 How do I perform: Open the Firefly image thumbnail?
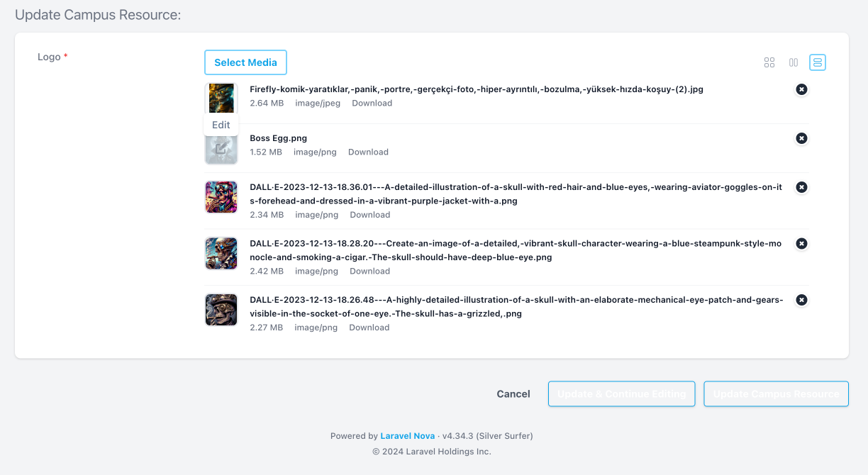221,98
